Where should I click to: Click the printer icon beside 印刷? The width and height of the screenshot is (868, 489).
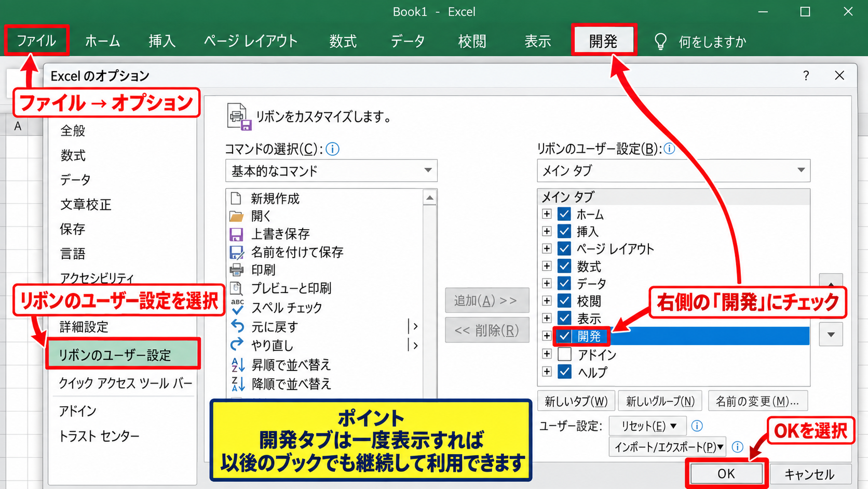coord(237,270)
